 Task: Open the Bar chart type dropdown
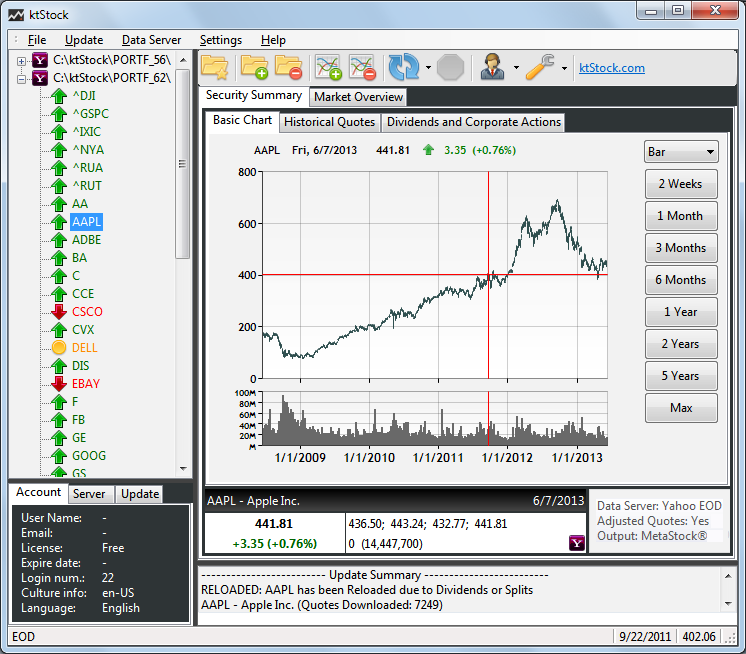(681, 152)
